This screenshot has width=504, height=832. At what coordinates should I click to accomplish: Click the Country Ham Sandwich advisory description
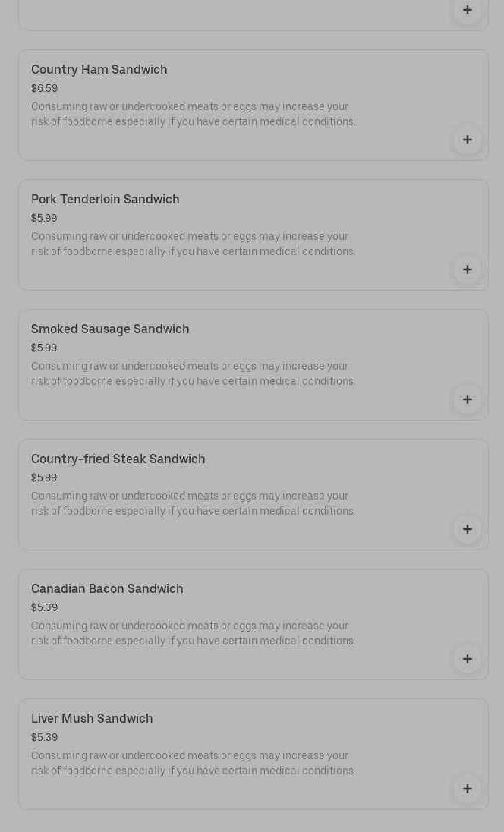tap(193, 114)
